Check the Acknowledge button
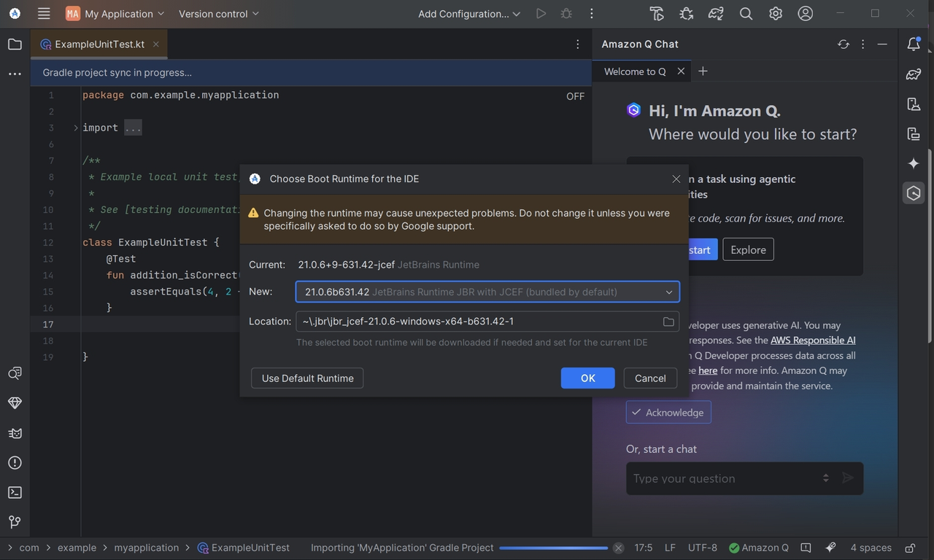Image resolution: width=934 pixels, height=560 pixels. [x=668, y=413]
